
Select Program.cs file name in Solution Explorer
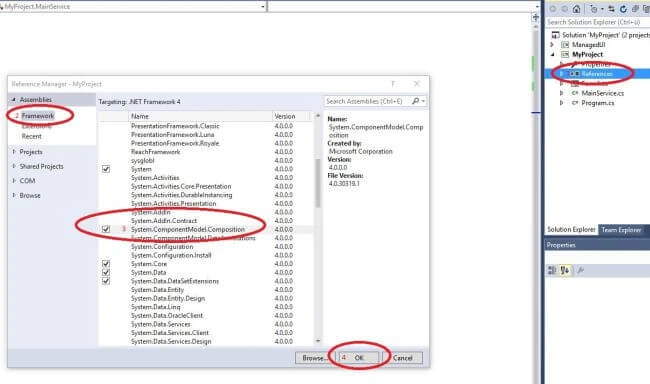pos(598,103)
